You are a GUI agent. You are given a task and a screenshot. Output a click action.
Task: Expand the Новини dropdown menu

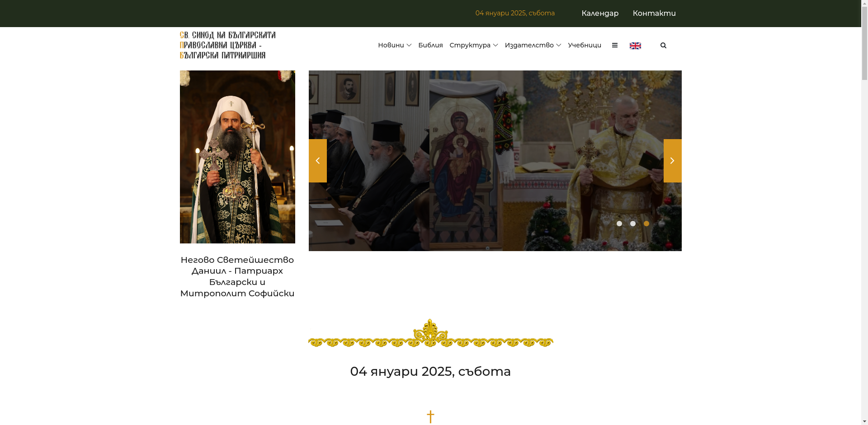(394, 45)
